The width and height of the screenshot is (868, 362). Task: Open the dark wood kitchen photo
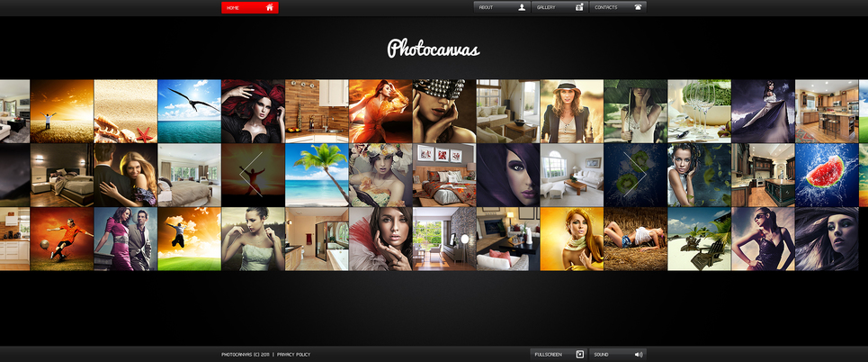click(763, 176)
